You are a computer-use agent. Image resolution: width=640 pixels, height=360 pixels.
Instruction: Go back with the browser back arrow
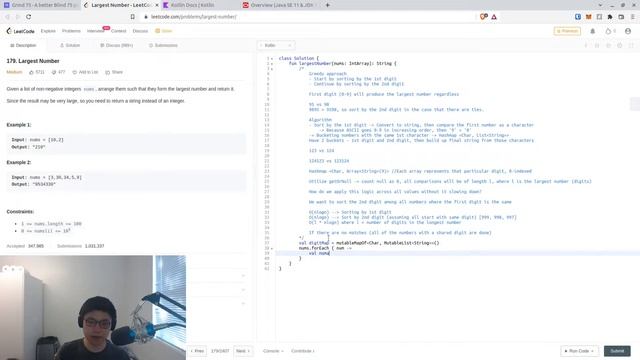point(7,17)
